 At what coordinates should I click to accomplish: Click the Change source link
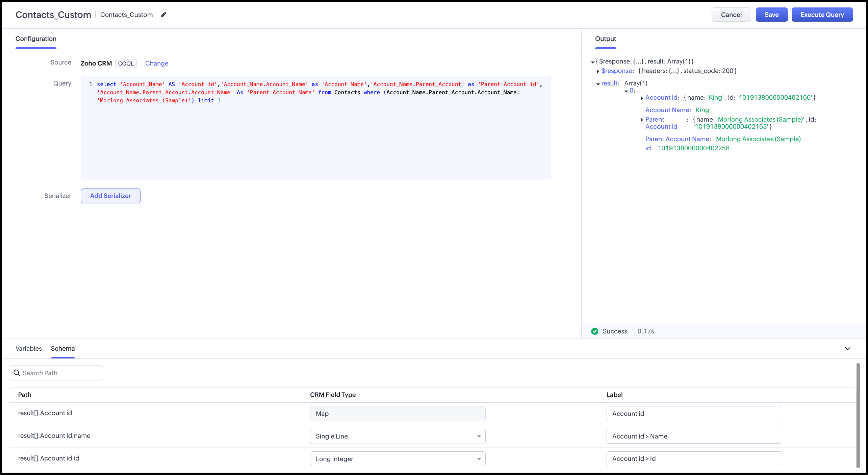tap(156, 63)
